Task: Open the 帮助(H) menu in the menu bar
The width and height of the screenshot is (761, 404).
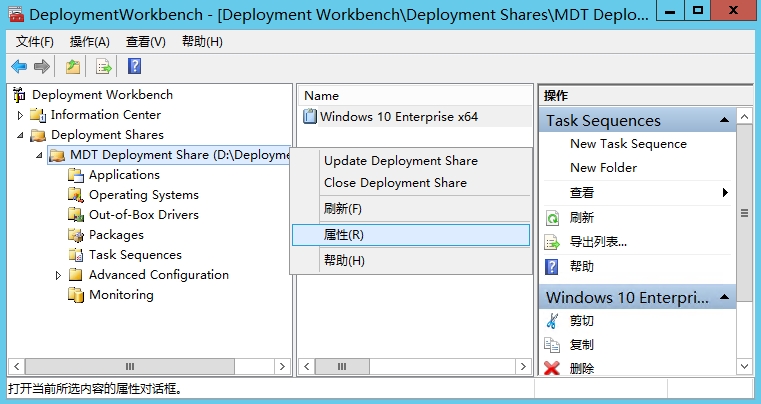Action: 202,42
